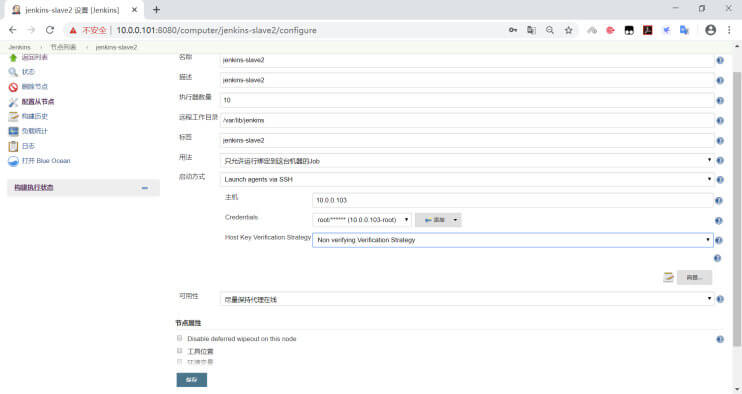
Task: Show help for the 描述 field
Action: point(720,80)
